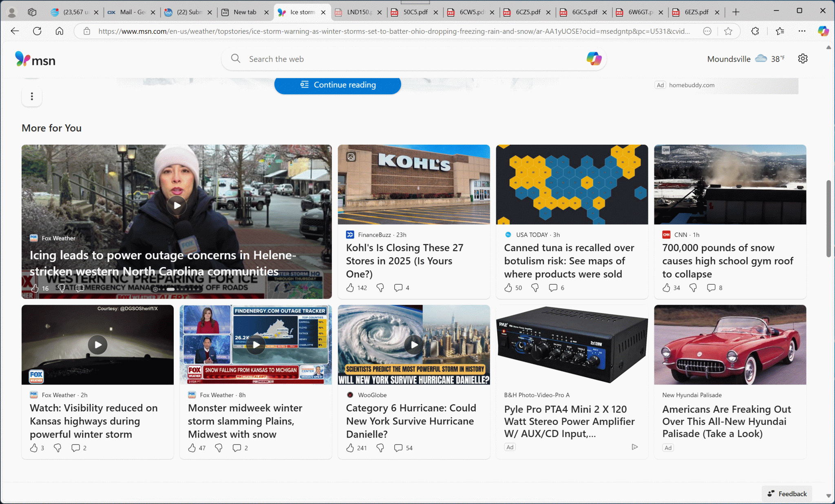Open Canned tuna recalled over botulism headline
The width and height of the screenshot is (835, 504).
click(569, 261)
